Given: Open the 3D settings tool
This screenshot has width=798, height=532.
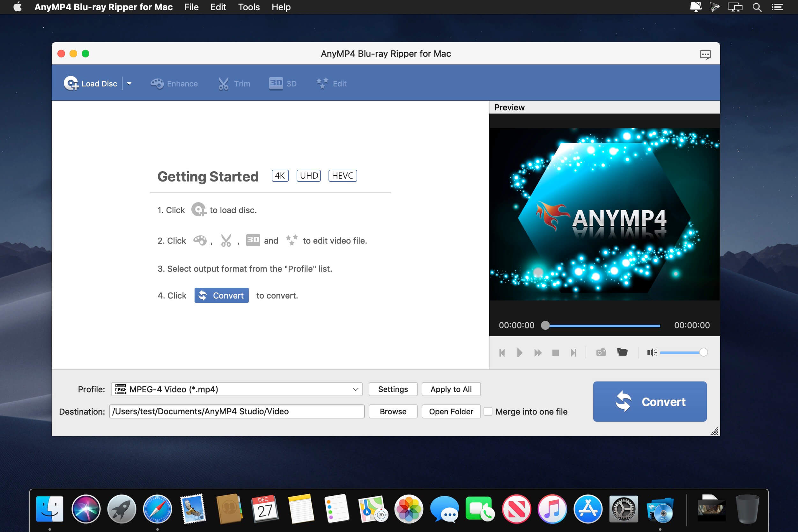Looking at the screenshot, I should [x=283, y=84].
